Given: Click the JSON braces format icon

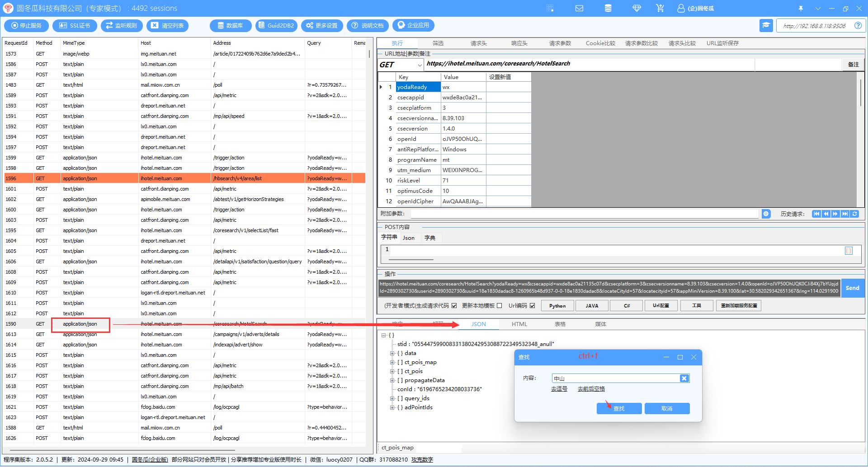Looking at the screenshot, I should click(849, 251).
